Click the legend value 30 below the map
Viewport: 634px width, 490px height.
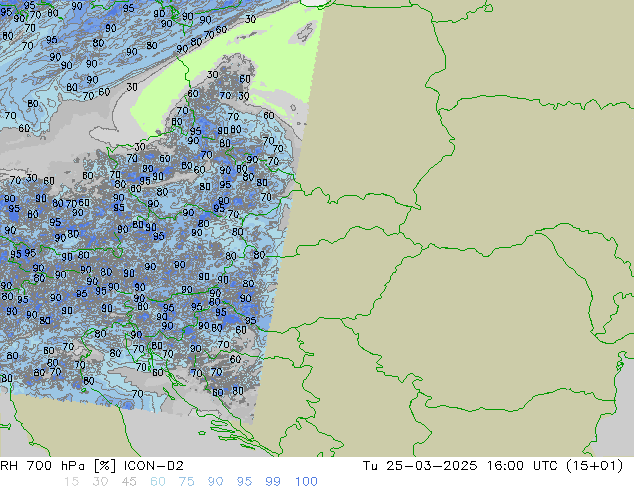(100, 482)
